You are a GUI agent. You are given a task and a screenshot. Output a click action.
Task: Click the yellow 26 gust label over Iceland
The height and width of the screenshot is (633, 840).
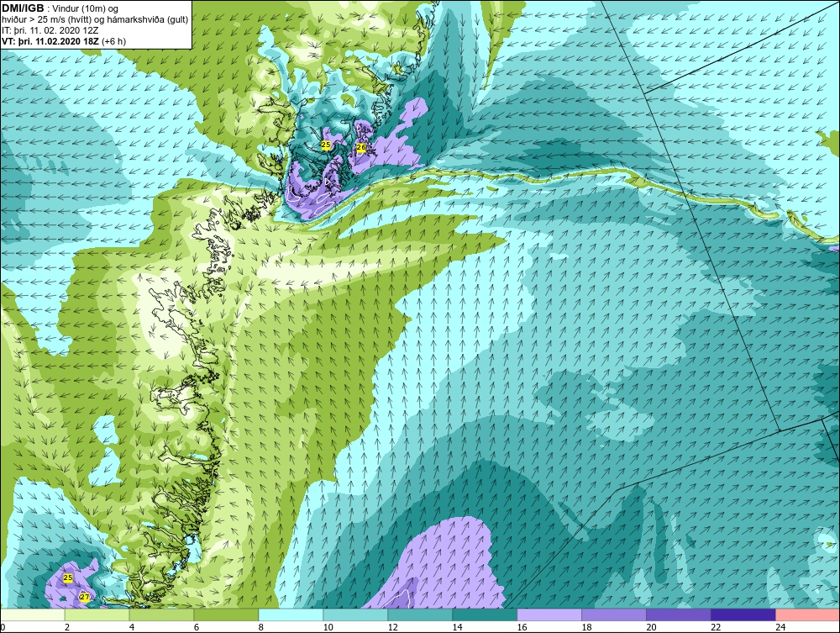click(x=361, y=147)
